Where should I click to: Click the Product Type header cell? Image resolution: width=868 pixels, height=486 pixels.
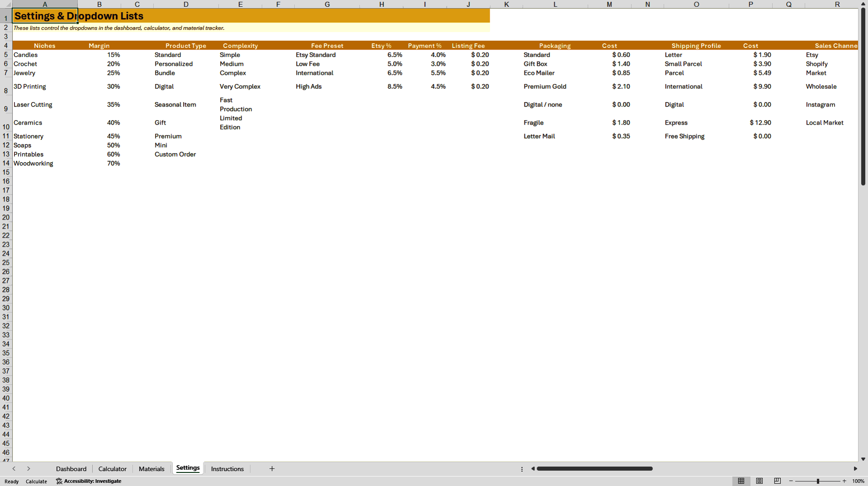click(x=186, y=46)
